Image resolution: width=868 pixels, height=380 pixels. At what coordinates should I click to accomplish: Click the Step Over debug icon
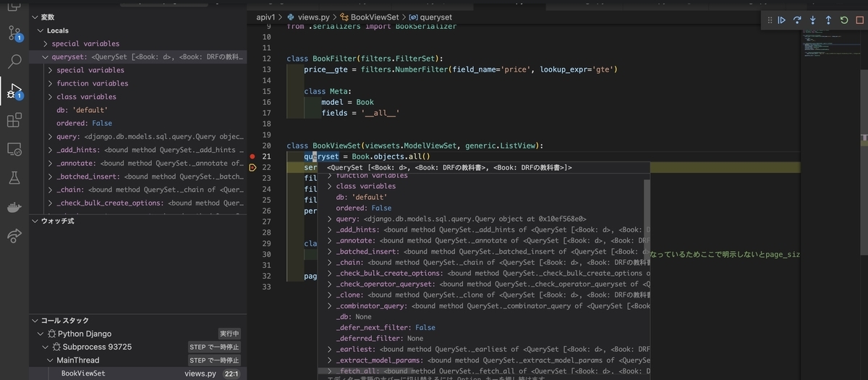797,20
